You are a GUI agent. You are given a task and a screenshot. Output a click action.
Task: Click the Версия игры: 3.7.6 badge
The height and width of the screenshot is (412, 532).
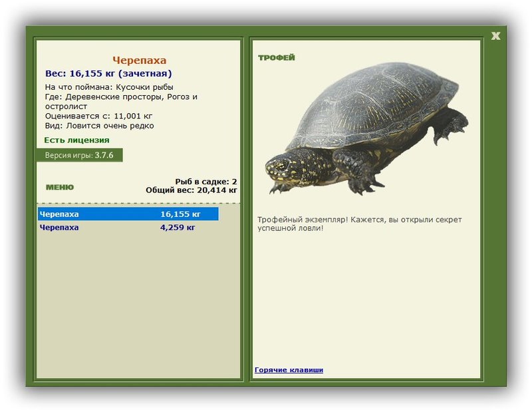coord(79,155)
